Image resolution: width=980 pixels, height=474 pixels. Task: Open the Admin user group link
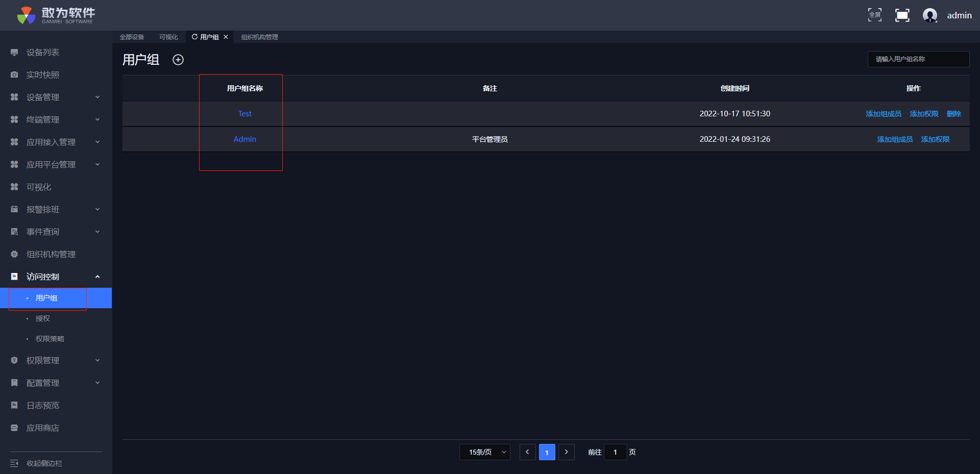coord(245,139)
